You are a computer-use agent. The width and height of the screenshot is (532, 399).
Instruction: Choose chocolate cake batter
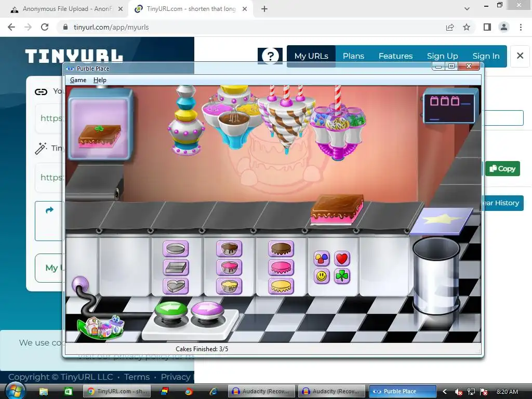point(229,249)
